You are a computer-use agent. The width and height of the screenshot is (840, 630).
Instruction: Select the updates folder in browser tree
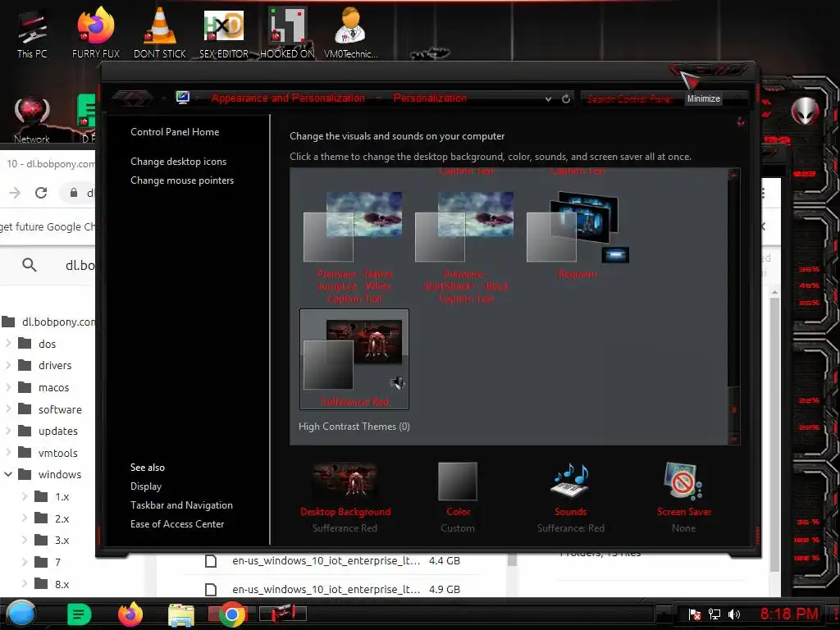pyautogui.click(x=58, y=431)
